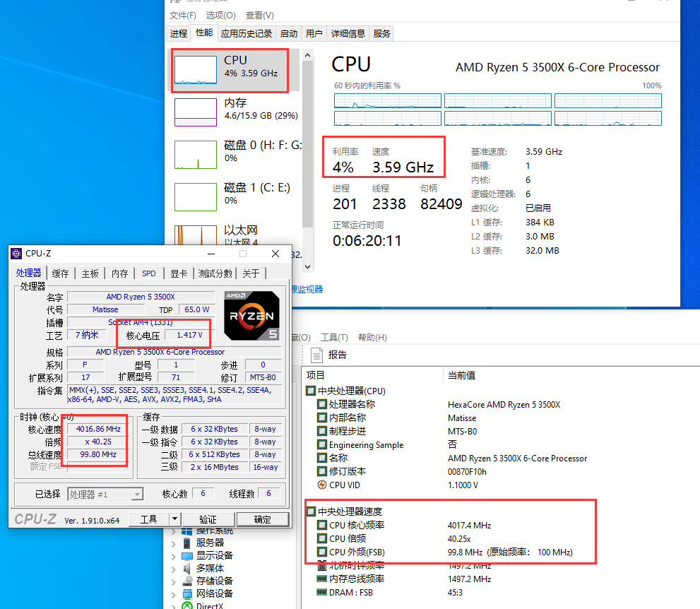Screen dimensions: 700x609
Task: Toggle the 中央处理器速度 checkbox
Action: point(311,512)
